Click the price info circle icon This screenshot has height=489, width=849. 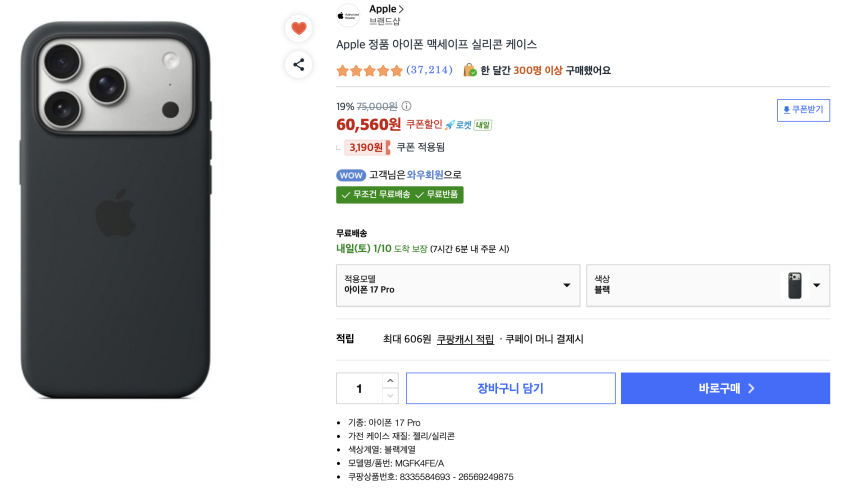(406, 106)
